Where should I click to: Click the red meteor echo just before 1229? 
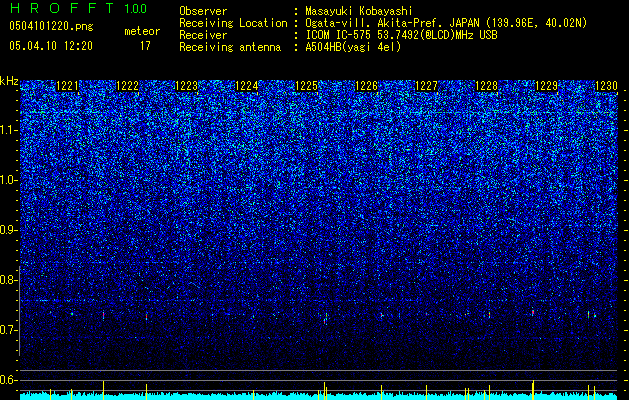coord(533,312)
